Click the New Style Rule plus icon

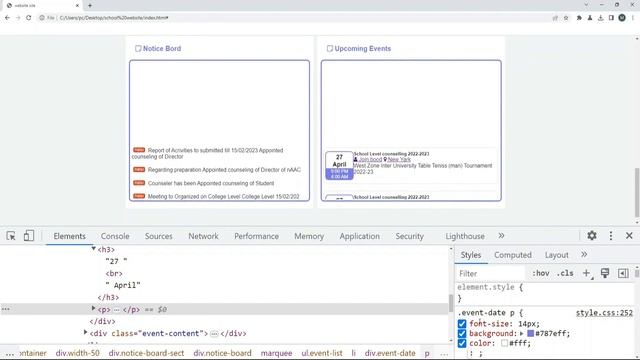(587, 273)
